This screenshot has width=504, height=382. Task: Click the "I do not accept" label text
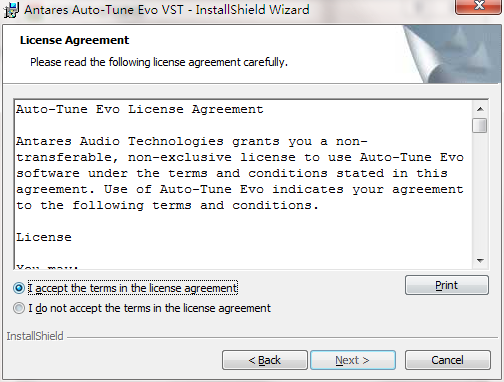click(x=149, y=308)
